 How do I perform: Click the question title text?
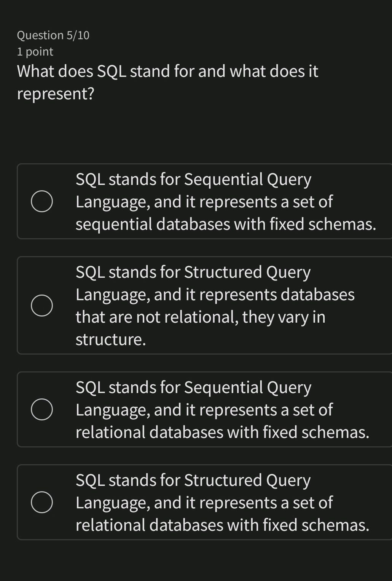coord(167,81)
